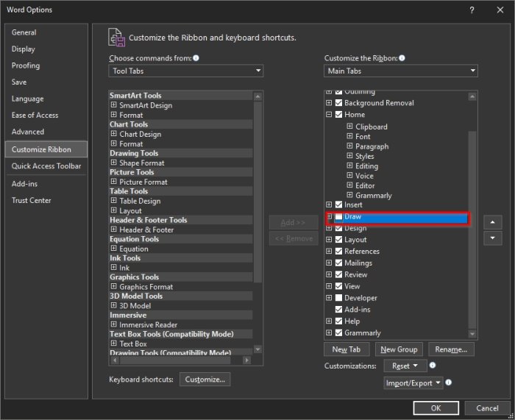
Task: Click the commands list vertical scrollbar
Action: point(257,221)
